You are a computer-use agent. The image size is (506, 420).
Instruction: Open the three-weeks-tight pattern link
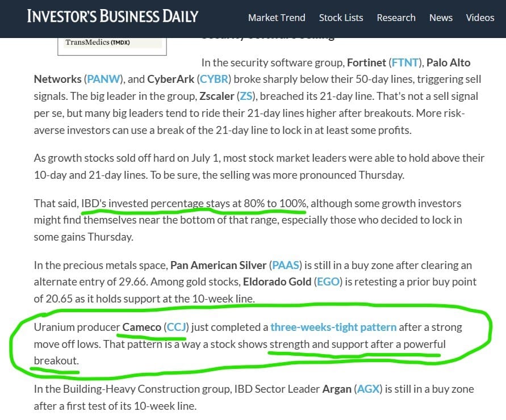333,327
